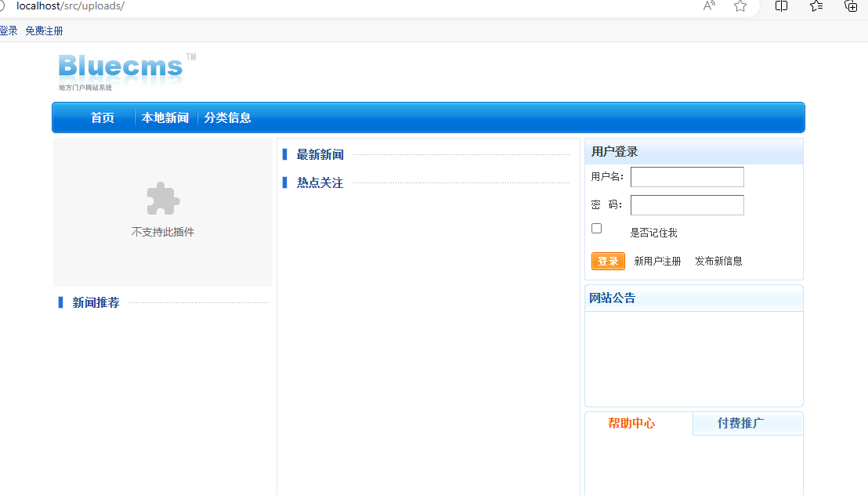The height and width of the screenshot is (495, 868).
Task: Click the address bar URL localhost/src/uploads/
Action: [x=71, y=6]
